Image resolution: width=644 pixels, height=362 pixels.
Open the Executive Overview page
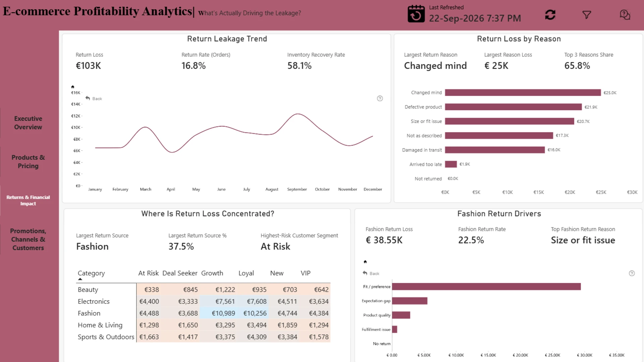pos(28,123)
